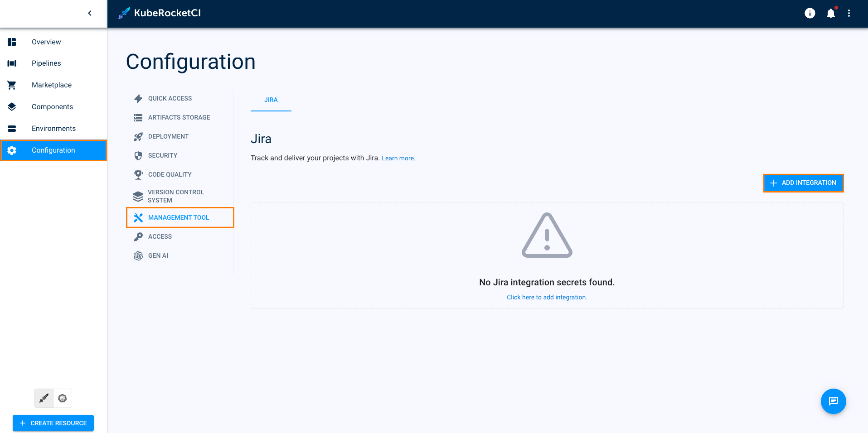Open the chat bubble in bottom-right corner

tap(833, 401)
